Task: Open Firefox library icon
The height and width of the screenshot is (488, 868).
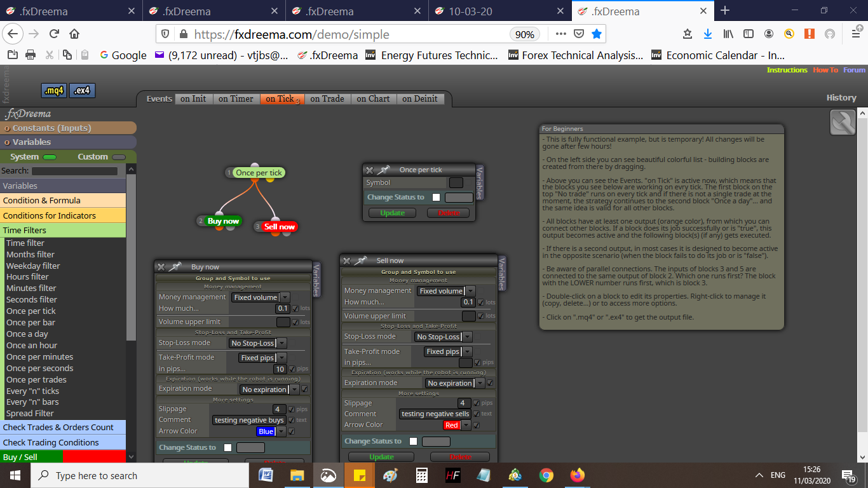Action: tap(728, 34)
